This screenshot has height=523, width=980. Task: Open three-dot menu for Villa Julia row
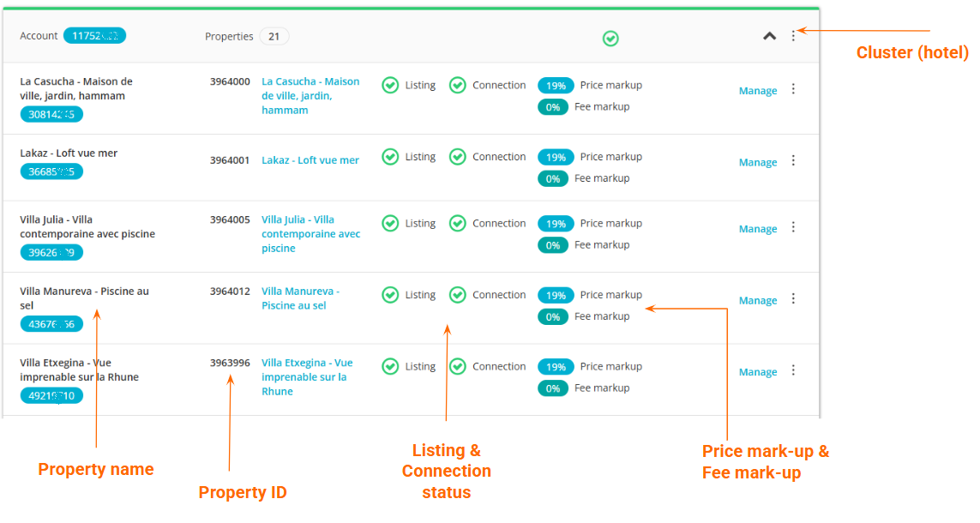(x=793, y=227)
